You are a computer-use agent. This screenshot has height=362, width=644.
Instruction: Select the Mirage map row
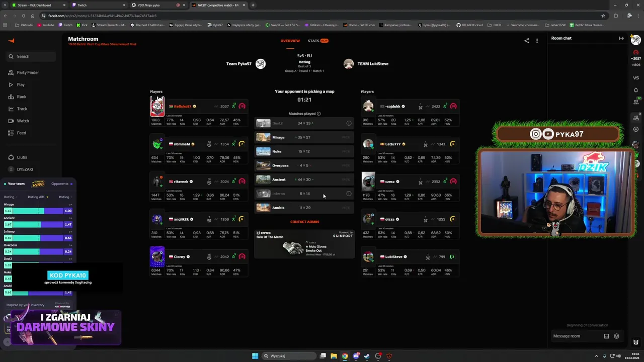tap(304, 137)
